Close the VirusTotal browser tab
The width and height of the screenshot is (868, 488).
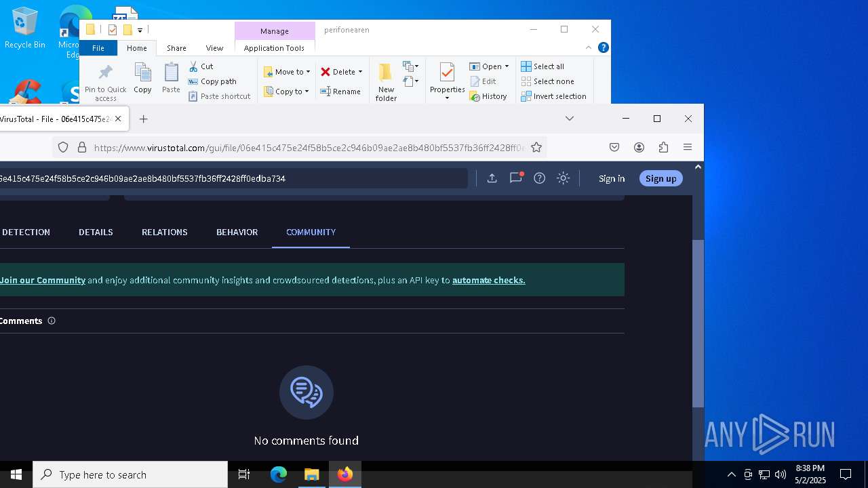[118, 119]
